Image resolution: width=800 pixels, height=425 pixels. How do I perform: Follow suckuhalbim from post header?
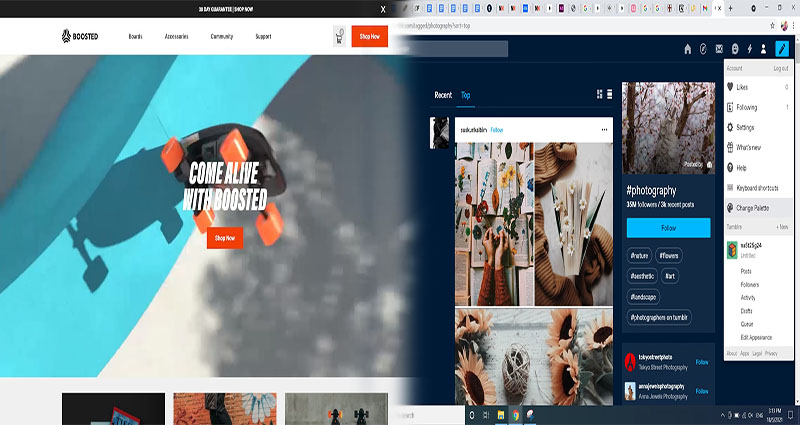[x=496, y=130]
